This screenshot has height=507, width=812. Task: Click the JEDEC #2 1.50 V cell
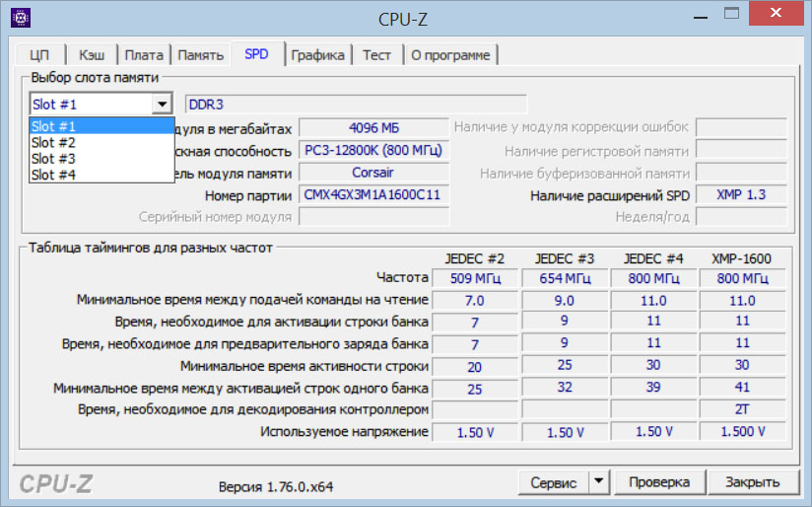[475, 432]
